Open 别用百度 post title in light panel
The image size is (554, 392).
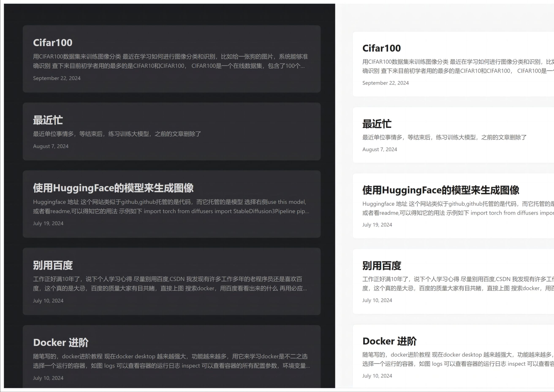[382, 266]
